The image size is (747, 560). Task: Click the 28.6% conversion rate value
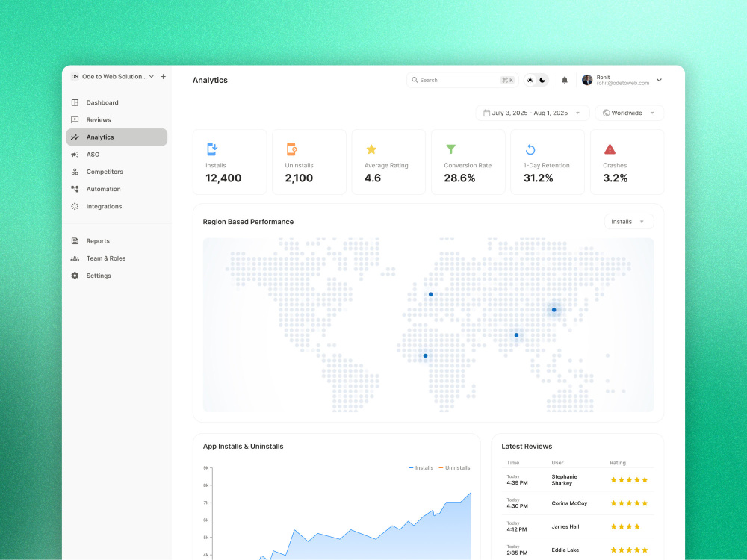(x=459, y=178)
